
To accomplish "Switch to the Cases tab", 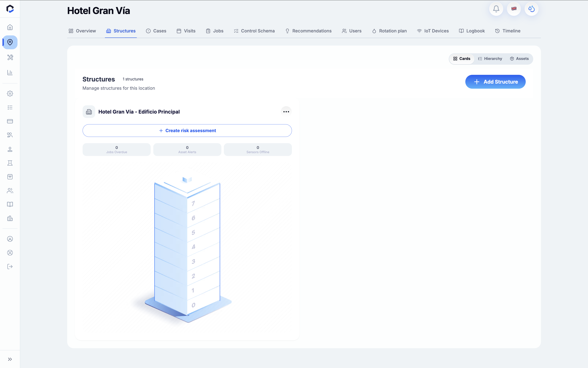I will click(156, 31).
